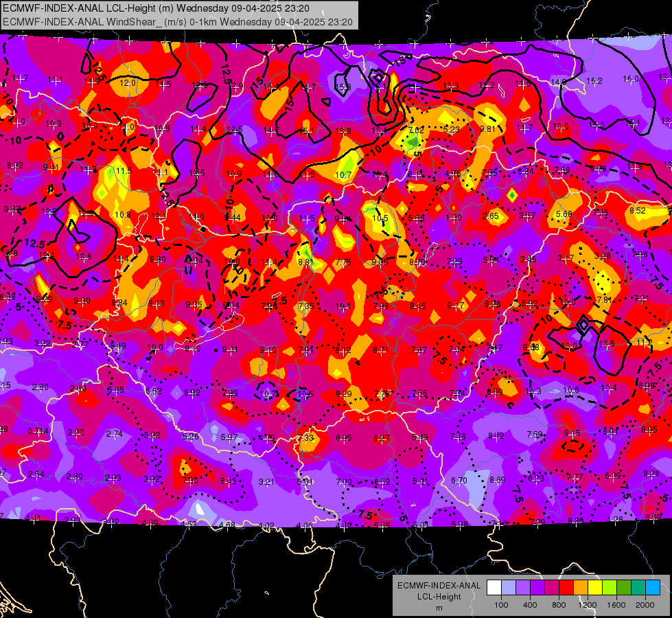The height and width of the screenshot is (618, 672).
Task: Click the lime green legend swatch
Action: point(610,588)
